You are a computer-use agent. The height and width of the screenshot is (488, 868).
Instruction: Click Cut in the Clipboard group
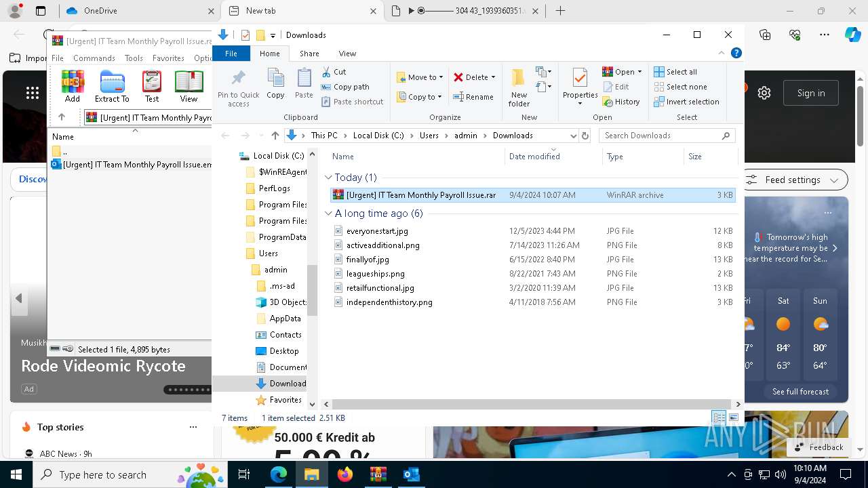pyautogui.click(x=334, y=72)
